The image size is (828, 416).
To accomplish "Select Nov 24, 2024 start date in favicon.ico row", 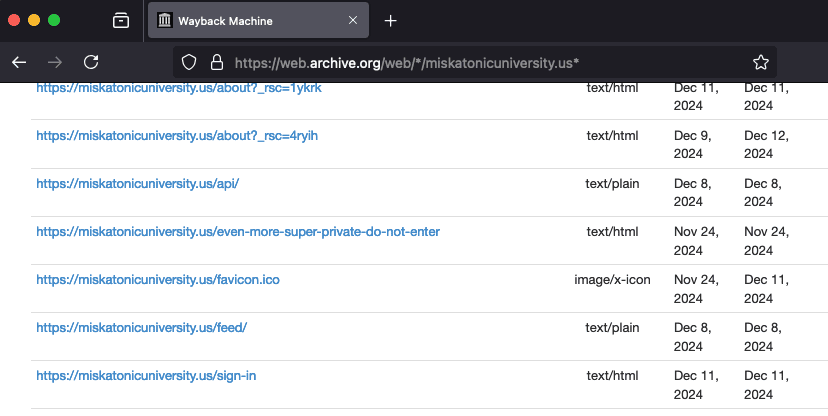I will [x=696, y=289].
